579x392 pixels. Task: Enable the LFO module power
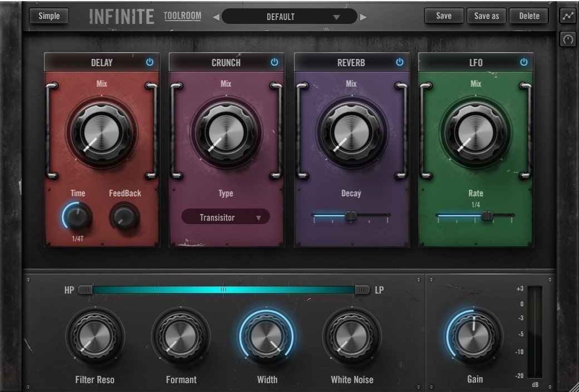523,62
